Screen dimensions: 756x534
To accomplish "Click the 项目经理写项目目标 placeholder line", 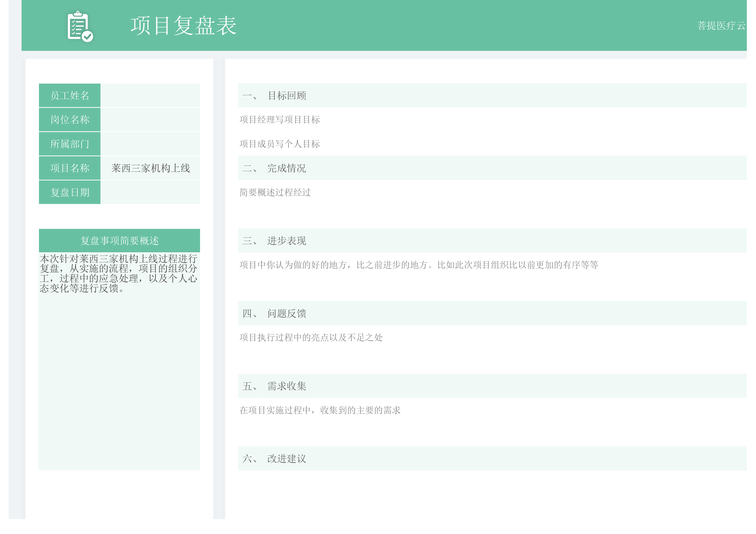I will [x=280, y=120].
